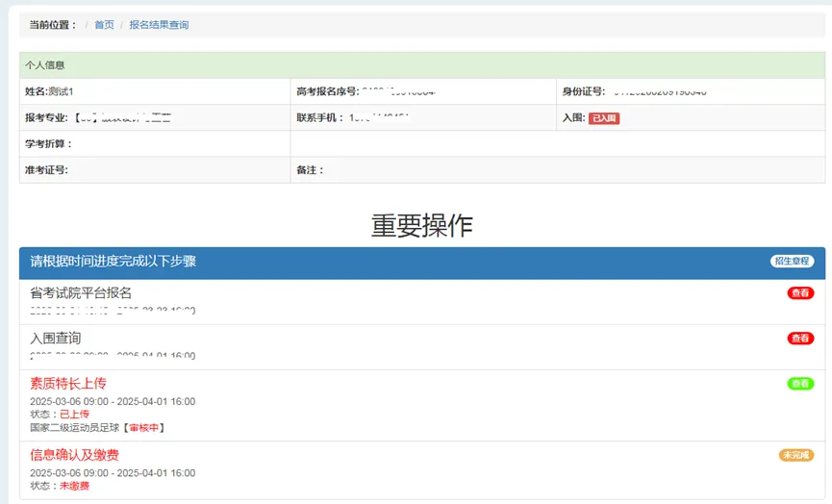The image size is (832, 504).
Task: Click the 请根据时间进度完成以下步骤 panel header
Action: tap(113, 262)
